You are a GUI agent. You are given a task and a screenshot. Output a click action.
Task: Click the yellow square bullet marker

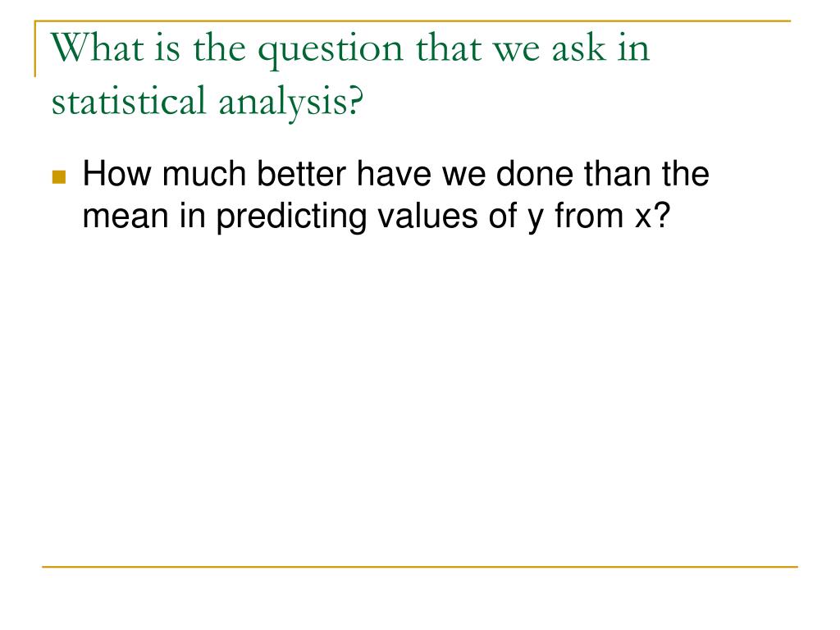[x=59, y=177]
